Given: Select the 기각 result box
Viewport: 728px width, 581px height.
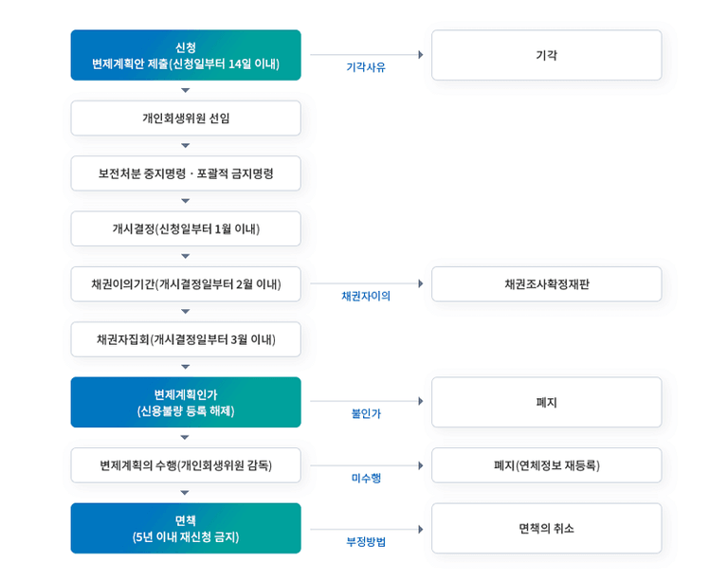Looking at the screenshot, I should [x=546, y=55].
